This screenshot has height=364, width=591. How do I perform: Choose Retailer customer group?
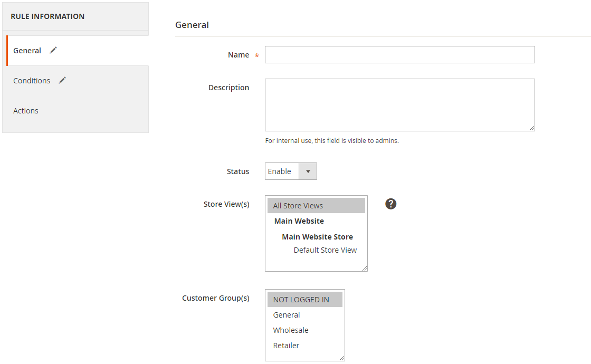(x=286, y=346)
